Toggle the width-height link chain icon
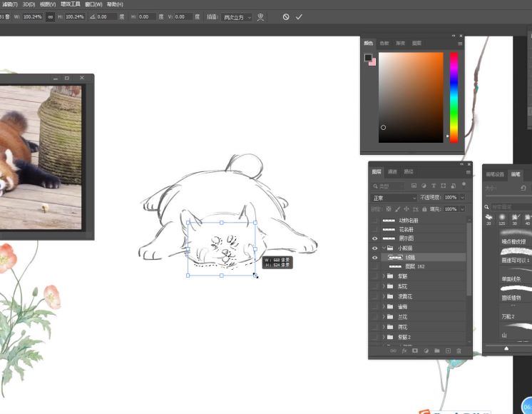This screenshot has width=532, height=414. 50,17
